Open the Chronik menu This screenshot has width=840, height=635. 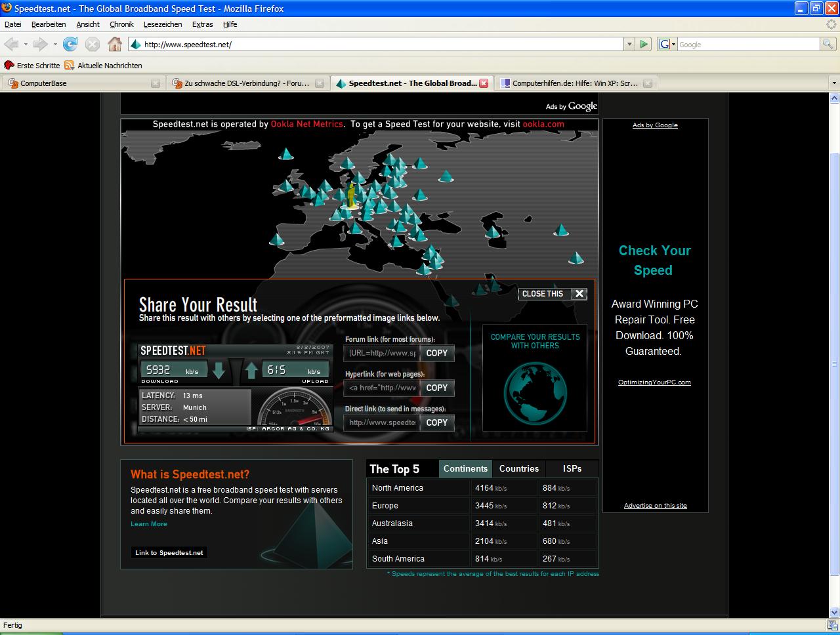coord(121,24)
